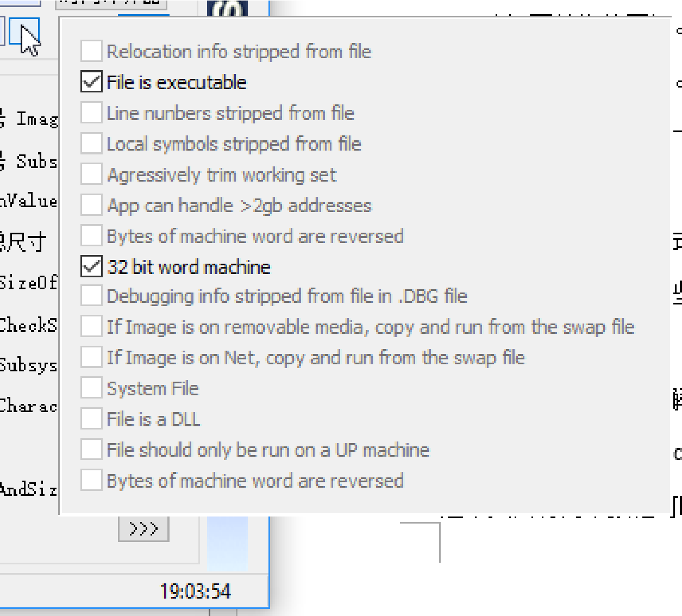Select the Subsys field label at left

[x=28, y=365]
